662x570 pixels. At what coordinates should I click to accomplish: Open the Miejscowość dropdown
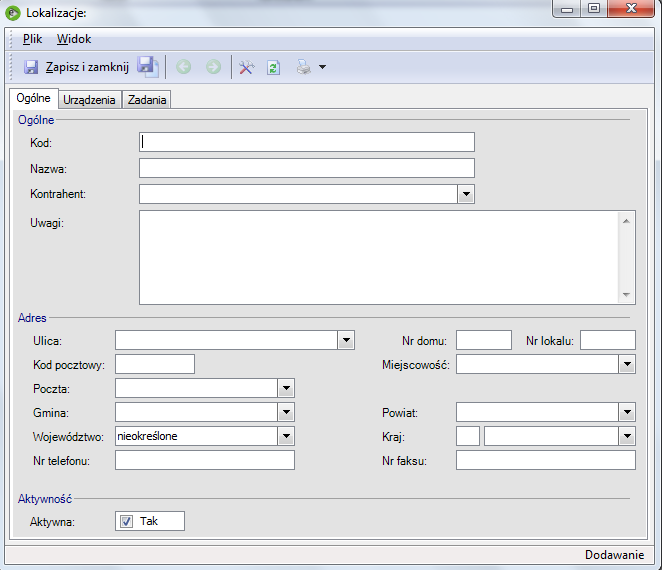click(627, 364)
